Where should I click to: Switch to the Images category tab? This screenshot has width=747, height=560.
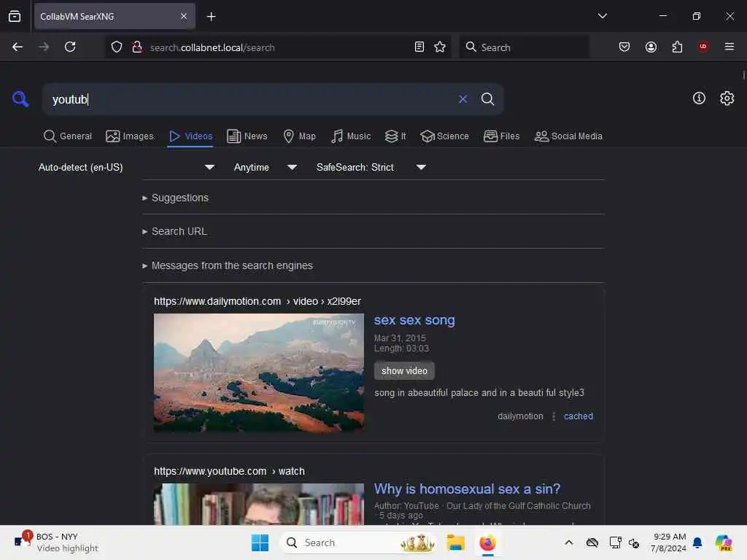(130, 136)
